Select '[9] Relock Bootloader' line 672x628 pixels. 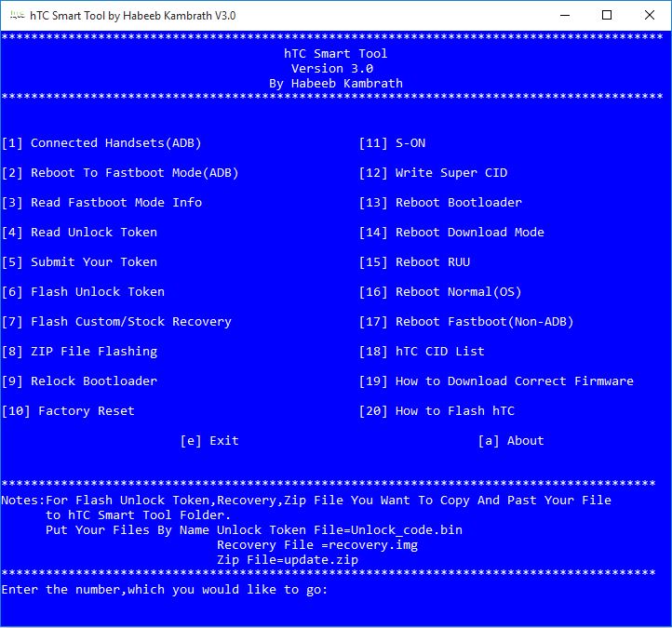point(79,381)
